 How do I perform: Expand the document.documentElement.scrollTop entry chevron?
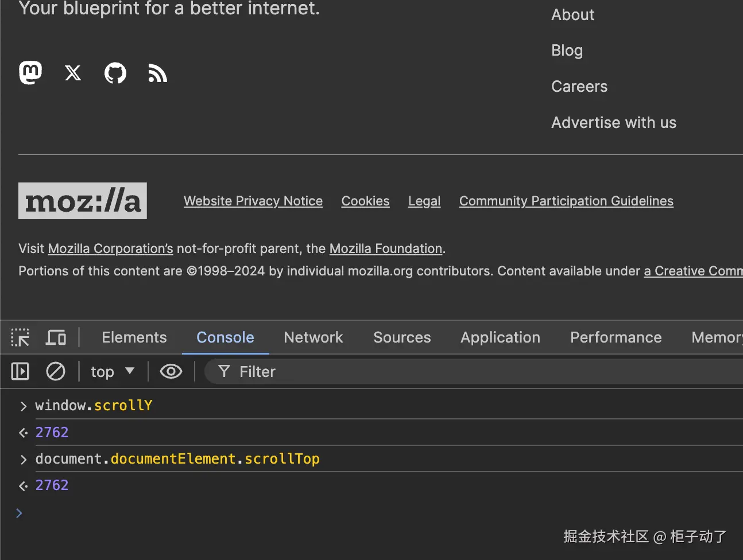point(23,460)
